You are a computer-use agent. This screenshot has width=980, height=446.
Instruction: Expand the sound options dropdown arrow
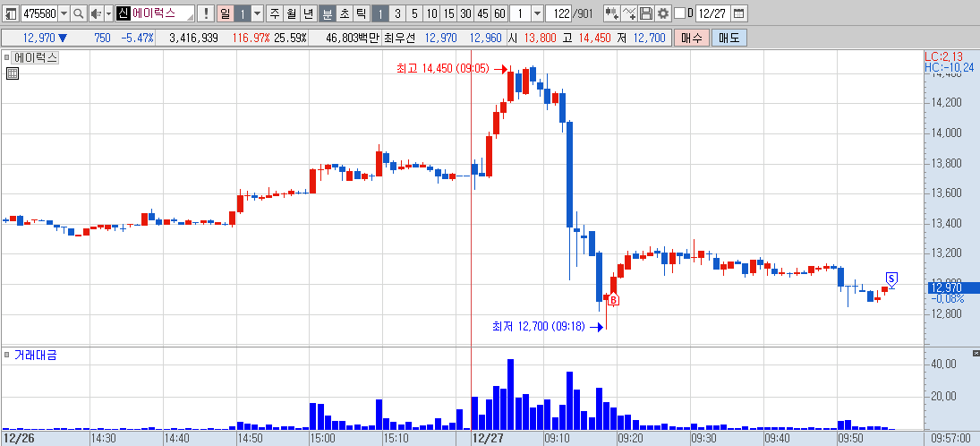pos(108,13)
